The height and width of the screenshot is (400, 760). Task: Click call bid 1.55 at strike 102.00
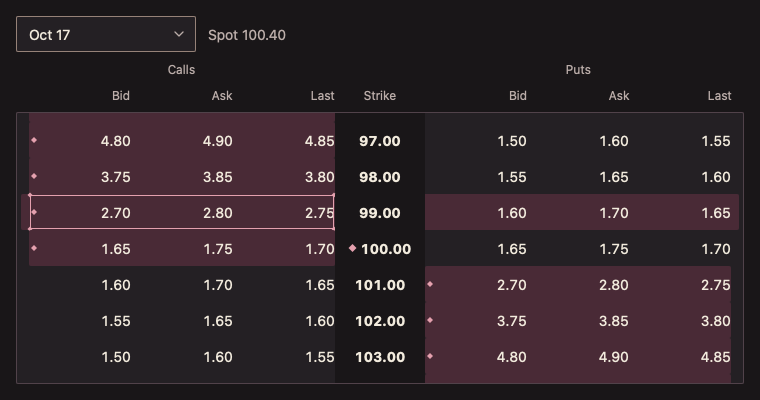click(115, 321)
